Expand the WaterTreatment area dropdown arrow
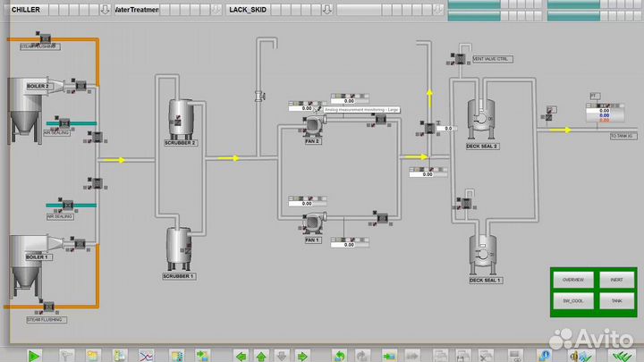Image resolution: width=644 pixels, height=362 pixels. pos(215,10)
